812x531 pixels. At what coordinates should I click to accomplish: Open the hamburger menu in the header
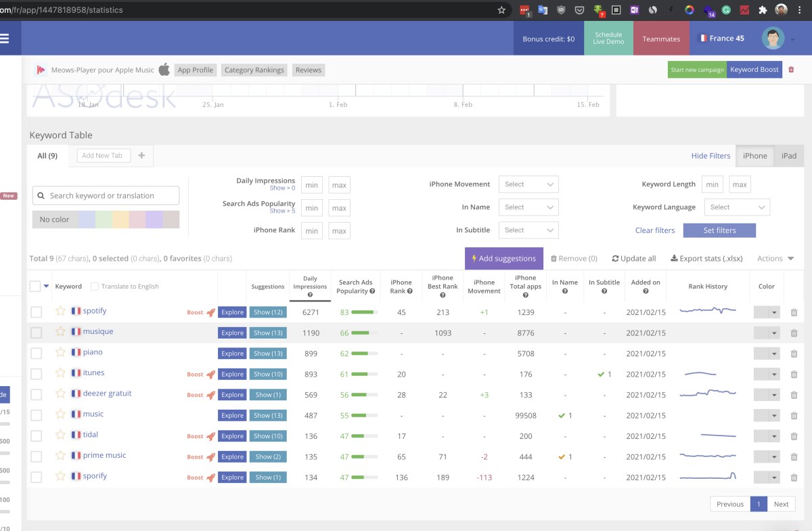tap(4, 39)
